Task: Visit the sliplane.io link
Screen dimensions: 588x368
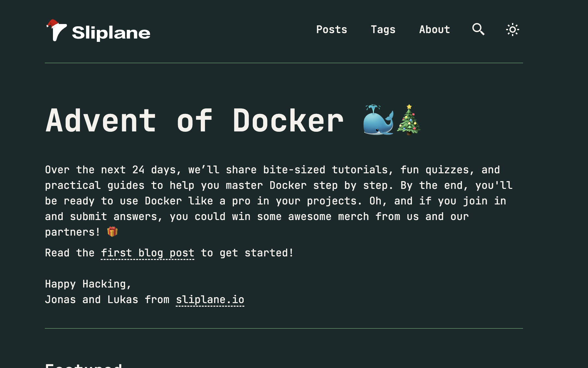Action: pyautogui.click(x=210, y=299)
